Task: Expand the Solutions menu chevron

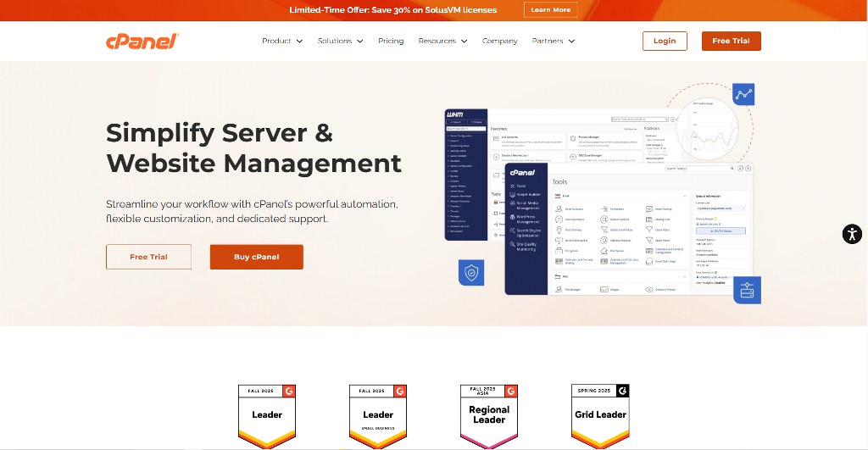Action: 359,41
